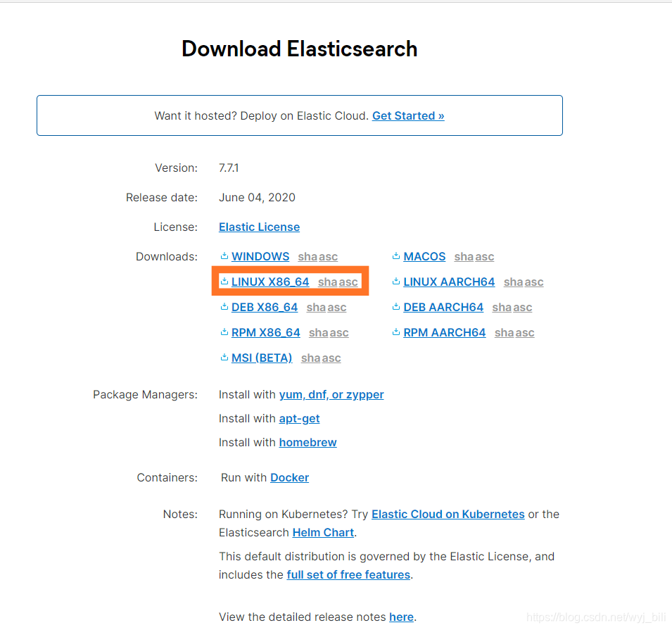Image resolution: width=672 pixels, height=630 pixels.
Task: Open the asc signature for LINUX AARCH64
Action: 534,282
